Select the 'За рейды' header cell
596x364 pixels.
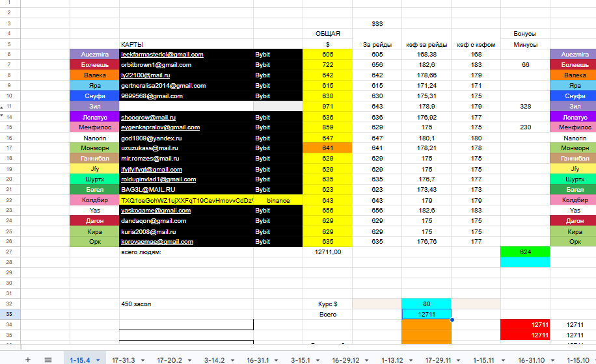(377, 44)
